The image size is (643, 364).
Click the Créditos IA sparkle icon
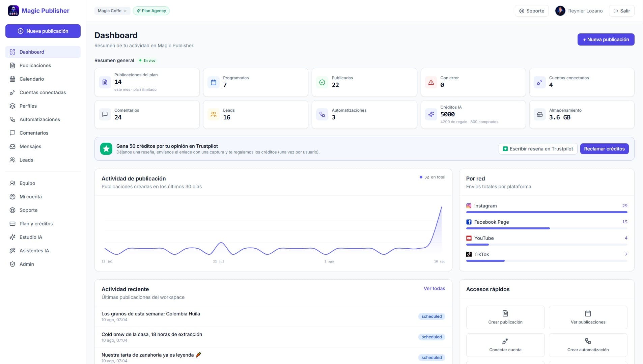point(431,114)
